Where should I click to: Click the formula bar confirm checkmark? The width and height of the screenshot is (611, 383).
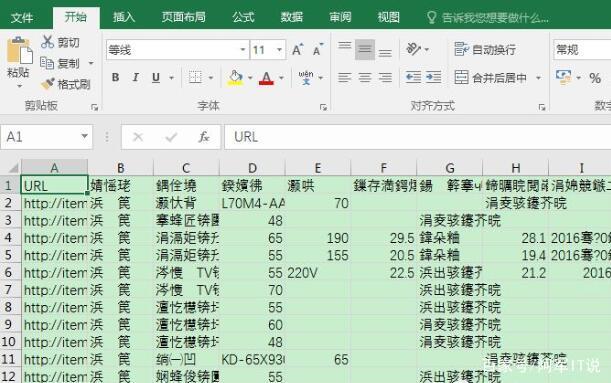coord(171,137)
